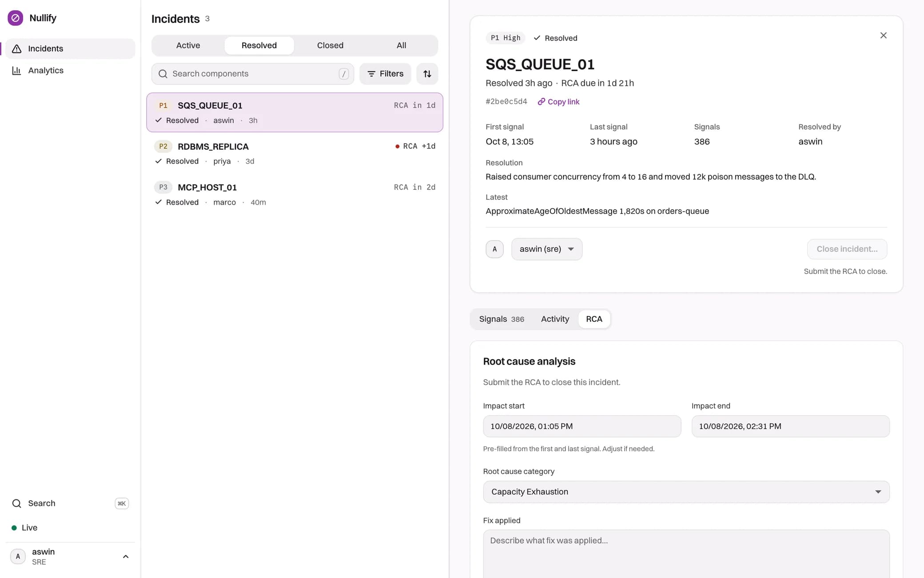Click the P1 High priority badge in details
Image resolution: width=924 pixels, height=578 pixels.
(505, 38)
